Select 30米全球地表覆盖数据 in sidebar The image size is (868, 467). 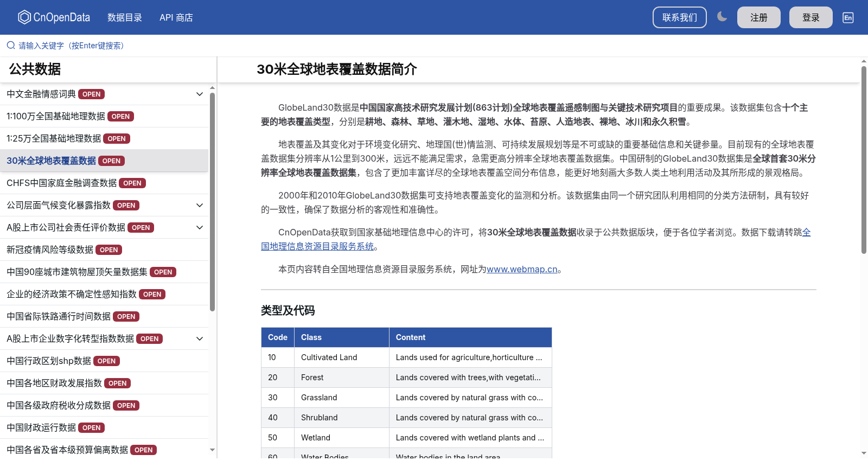104,161
